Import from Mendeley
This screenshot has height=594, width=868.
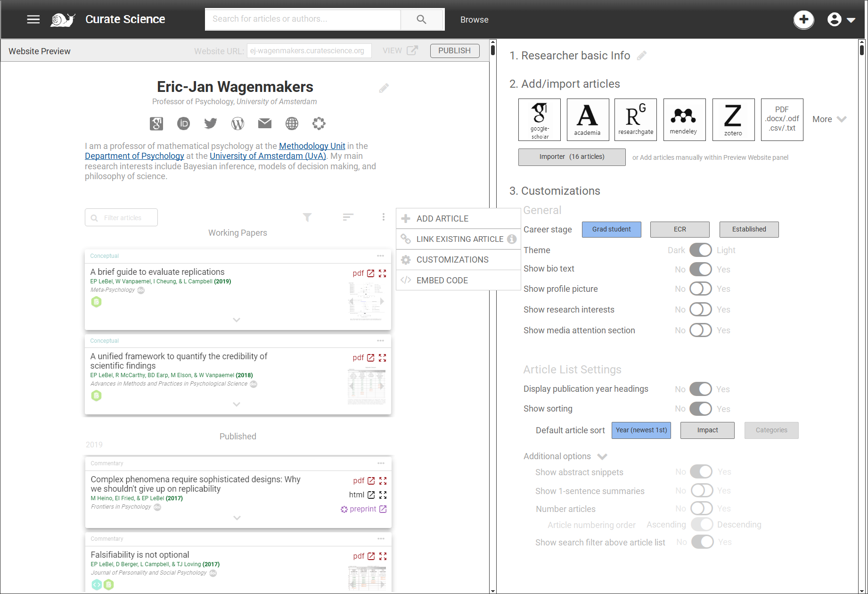point(685,120)
